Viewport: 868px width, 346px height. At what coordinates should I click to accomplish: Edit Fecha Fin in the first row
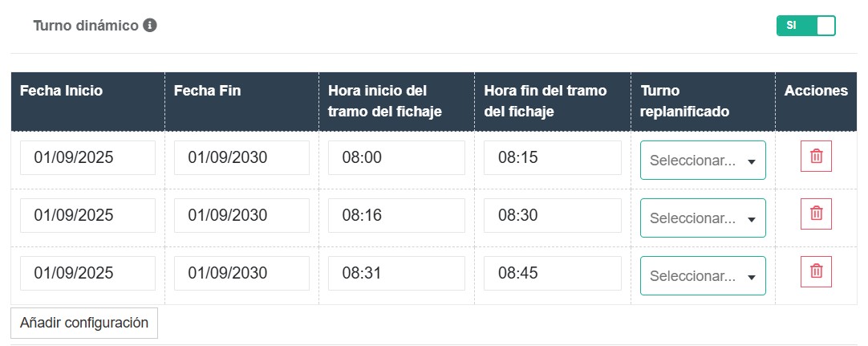click(241, 158)
